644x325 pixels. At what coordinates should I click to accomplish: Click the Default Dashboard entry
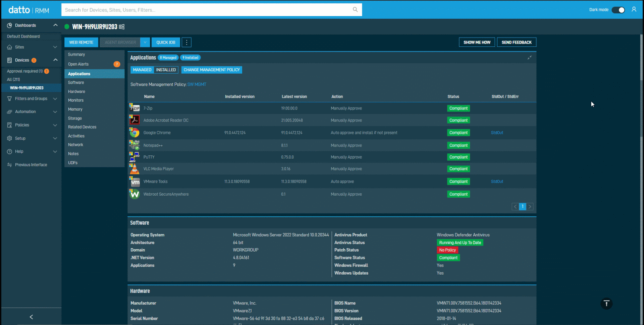[x=23, y=36]
